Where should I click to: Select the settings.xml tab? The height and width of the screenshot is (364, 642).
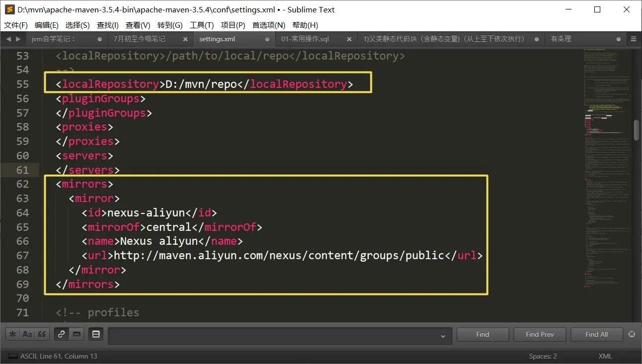233,39
